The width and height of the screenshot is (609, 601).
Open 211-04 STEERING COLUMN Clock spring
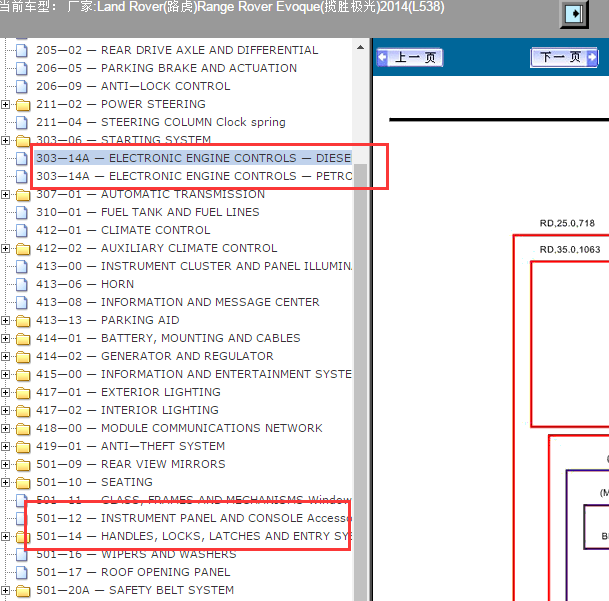click(x=161, y=122)
